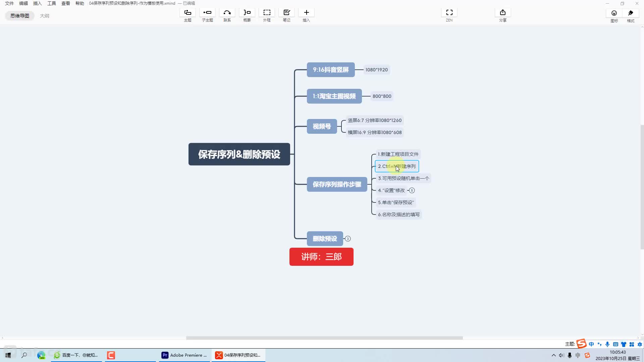Switch to 思维导图 view tab
The width and height of the screenshot is (644, 362).
20,16
